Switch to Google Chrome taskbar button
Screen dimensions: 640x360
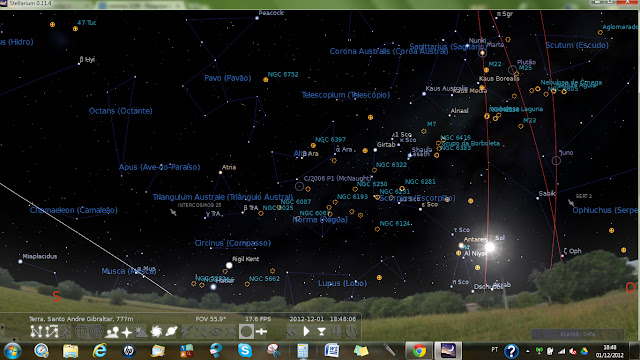(419, 351)
